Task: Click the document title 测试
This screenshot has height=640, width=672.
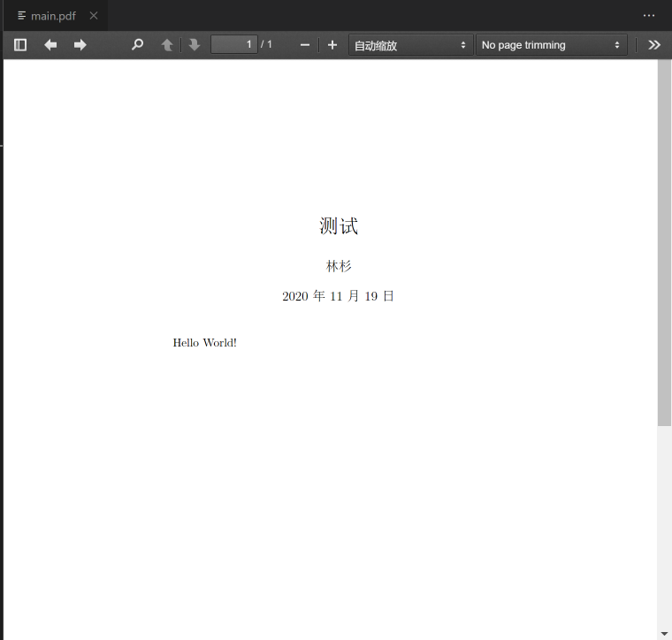Action: tap(339, 226)
